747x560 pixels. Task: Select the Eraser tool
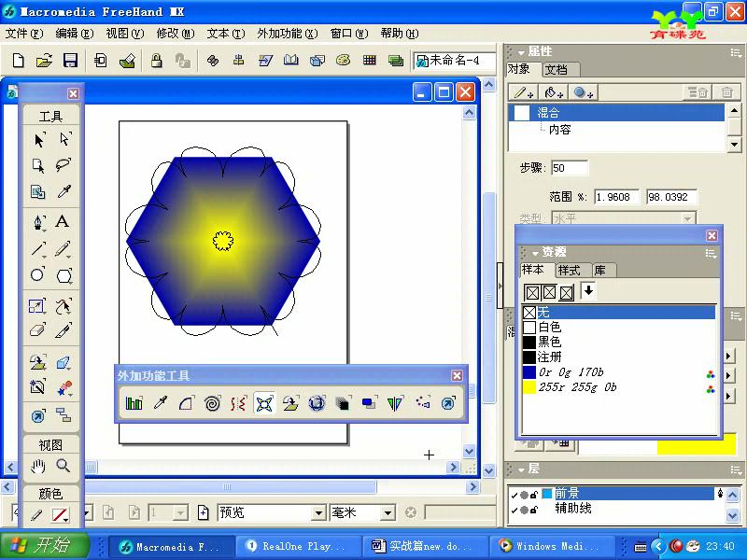point(37,329)
